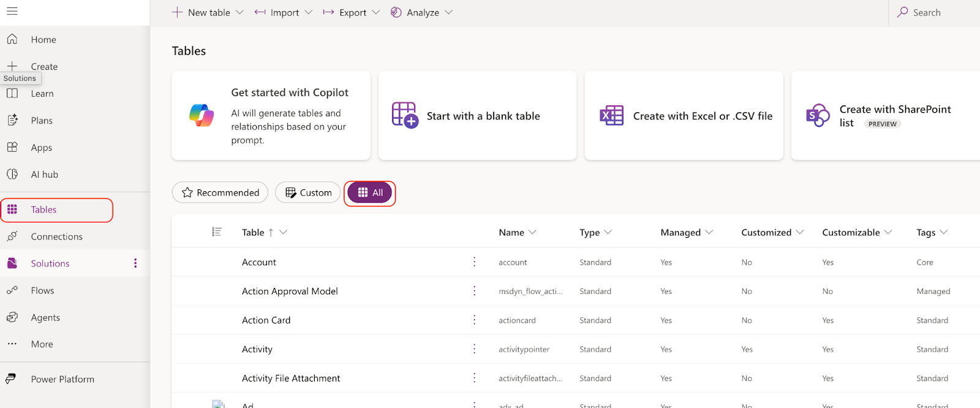Click the SharePoint list icon
980x408 pixels.
click(818, 115)
